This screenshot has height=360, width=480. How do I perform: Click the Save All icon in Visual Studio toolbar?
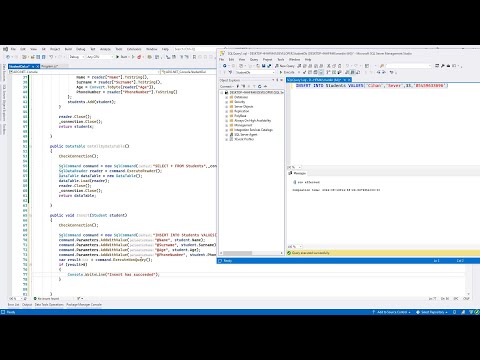pos(43,57)
